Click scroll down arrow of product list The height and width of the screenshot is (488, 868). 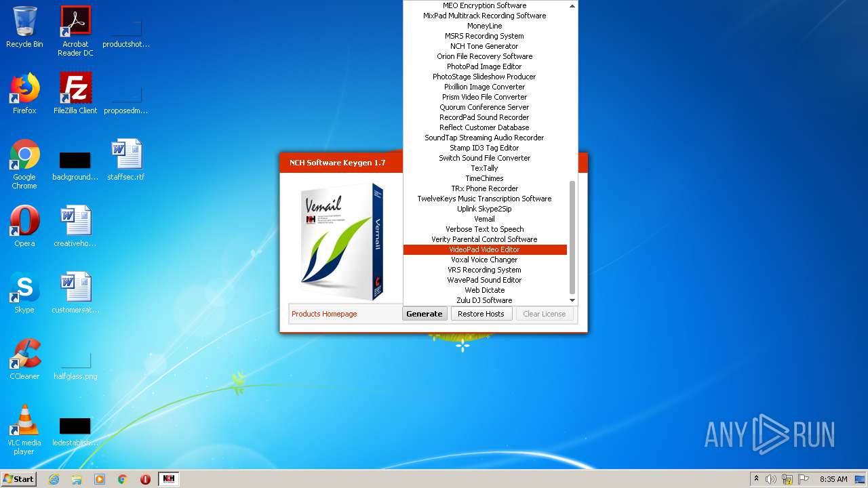[572, 300]
